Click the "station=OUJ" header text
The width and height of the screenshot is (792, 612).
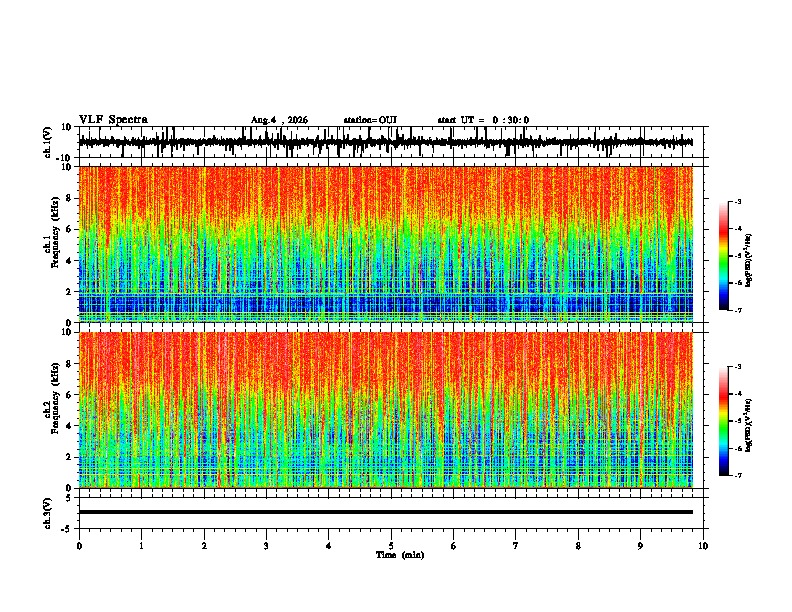click(370, 120)
